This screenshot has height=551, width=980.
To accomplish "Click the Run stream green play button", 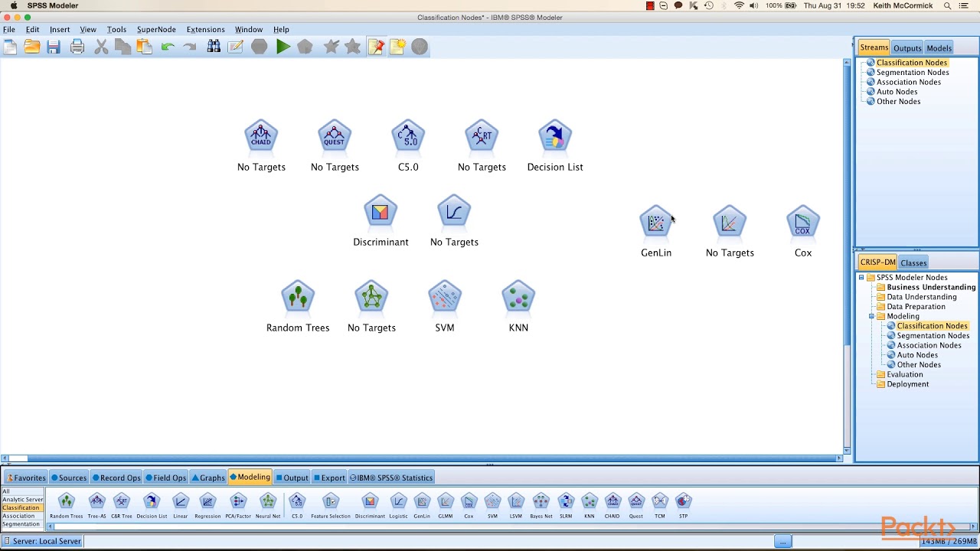I will 283,47.
